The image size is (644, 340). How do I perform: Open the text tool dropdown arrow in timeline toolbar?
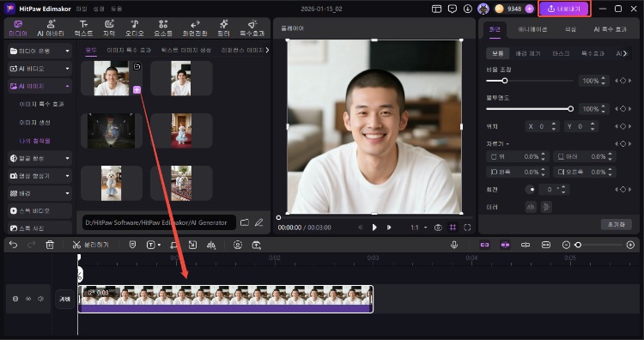click(159, 246)
